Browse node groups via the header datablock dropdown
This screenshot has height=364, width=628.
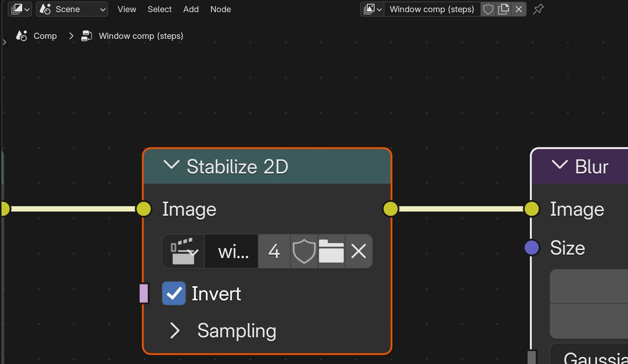372,9
